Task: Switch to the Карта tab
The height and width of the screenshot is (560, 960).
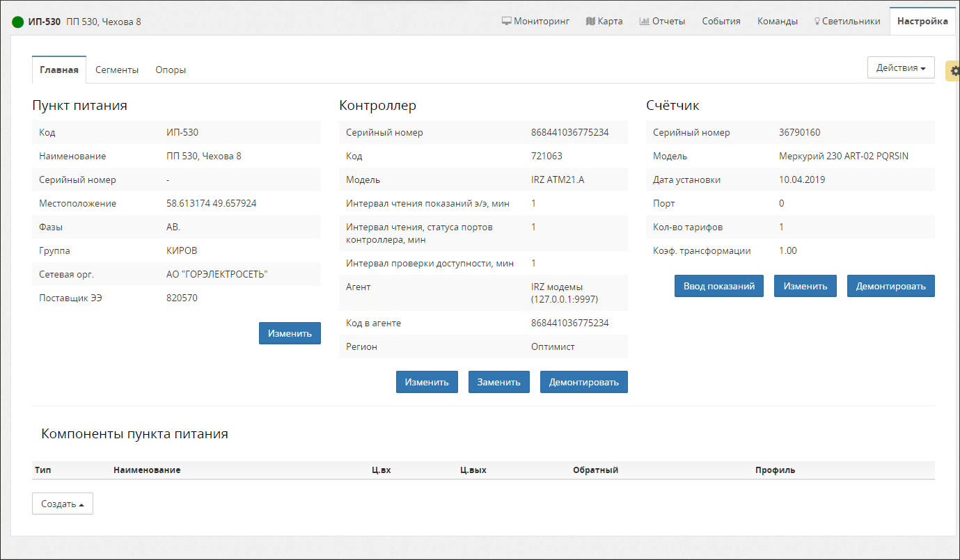Action: point(604,21)
